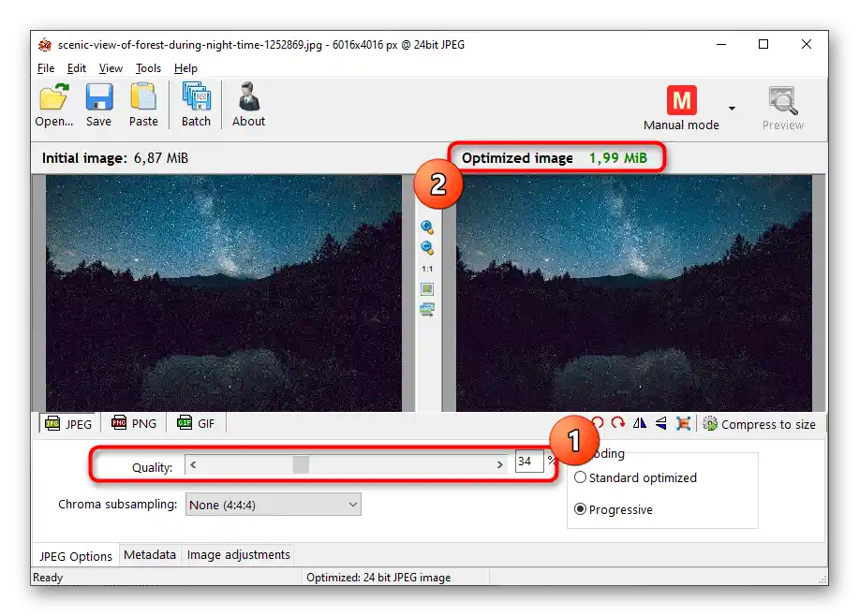Click the 'Ready' status bar text
The image size is (859, 616).
48,577
